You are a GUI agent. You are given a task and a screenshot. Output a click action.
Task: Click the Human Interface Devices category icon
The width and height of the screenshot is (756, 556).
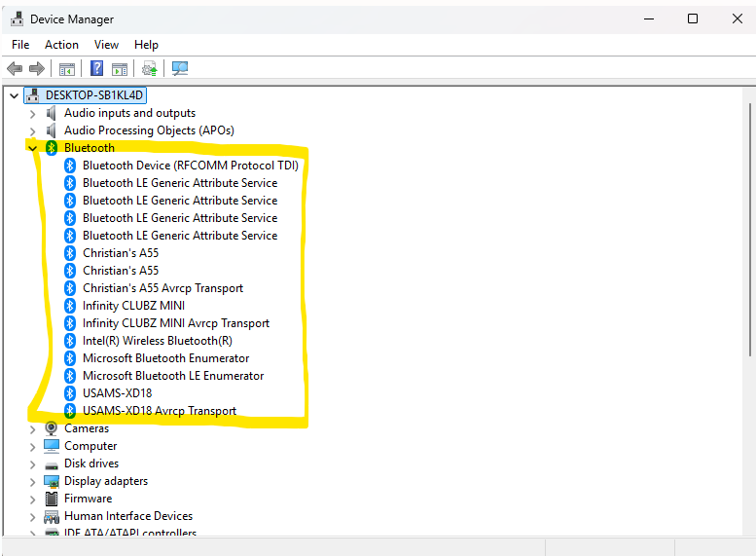coord(52,516)
